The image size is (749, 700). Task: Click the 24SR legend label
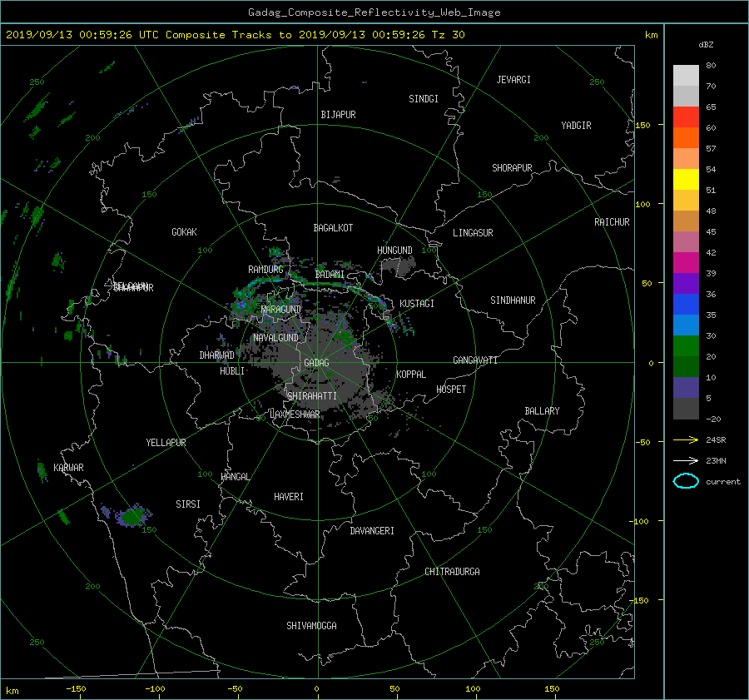point(716,439)
